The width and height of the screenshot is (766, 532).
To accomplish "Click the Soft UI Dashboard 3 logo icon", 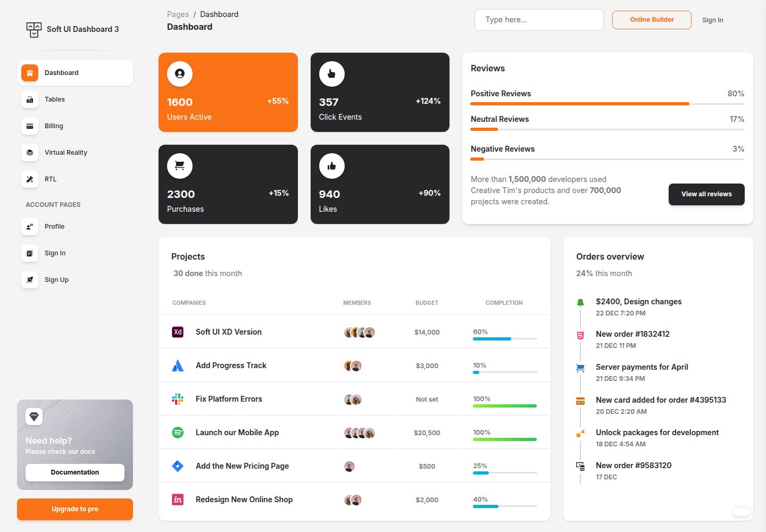I will click(34, 30).
